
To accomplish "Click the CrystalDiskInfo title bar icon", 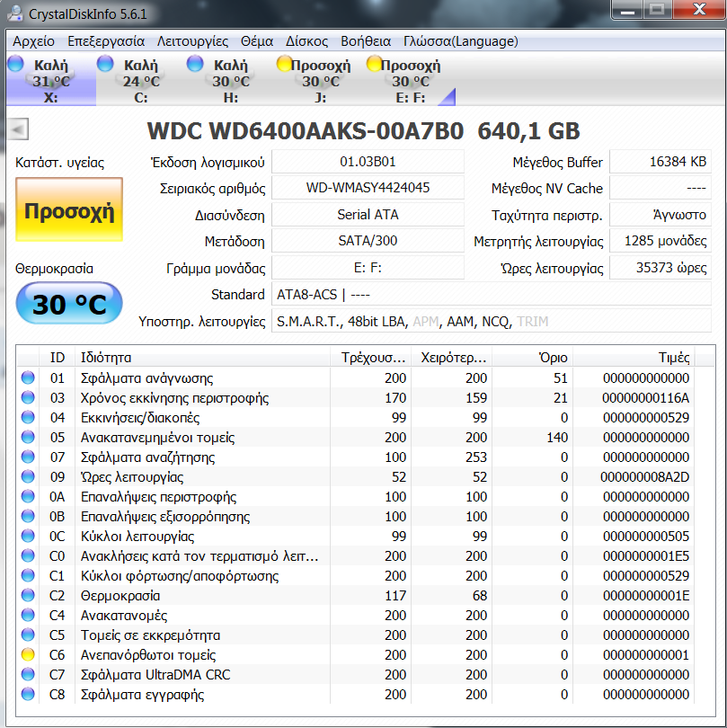I will click(x=15, y=13).
